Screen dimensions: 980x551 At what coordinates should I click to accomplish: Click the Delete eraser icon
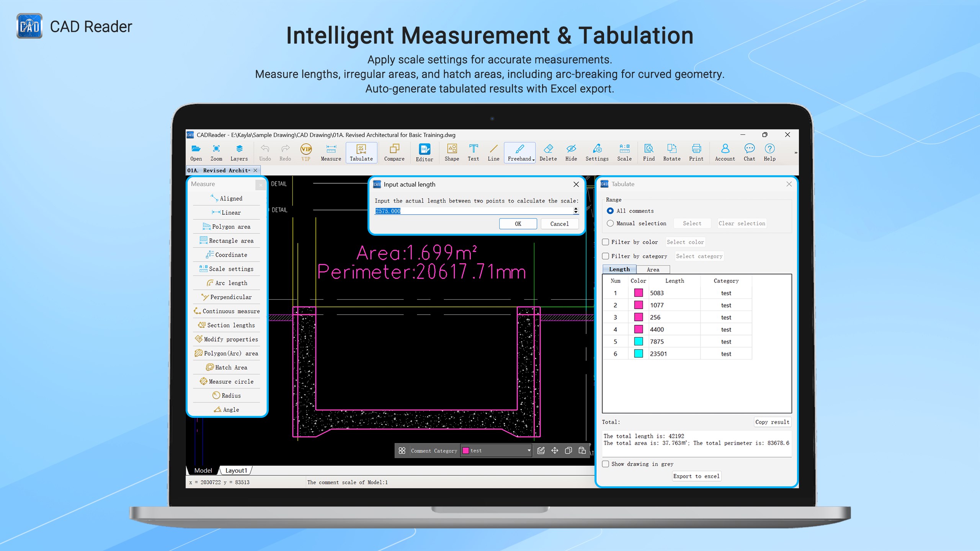click(548, 153)
